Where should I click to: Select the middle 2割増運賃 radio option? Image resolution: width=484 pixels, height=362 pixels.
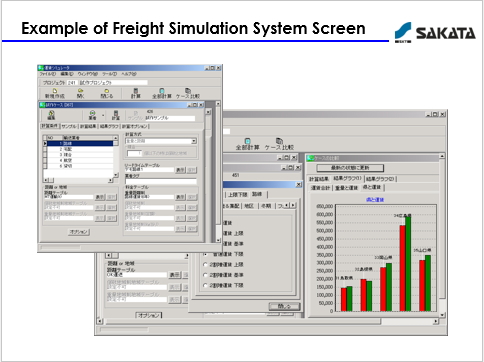tap(205, 275)
